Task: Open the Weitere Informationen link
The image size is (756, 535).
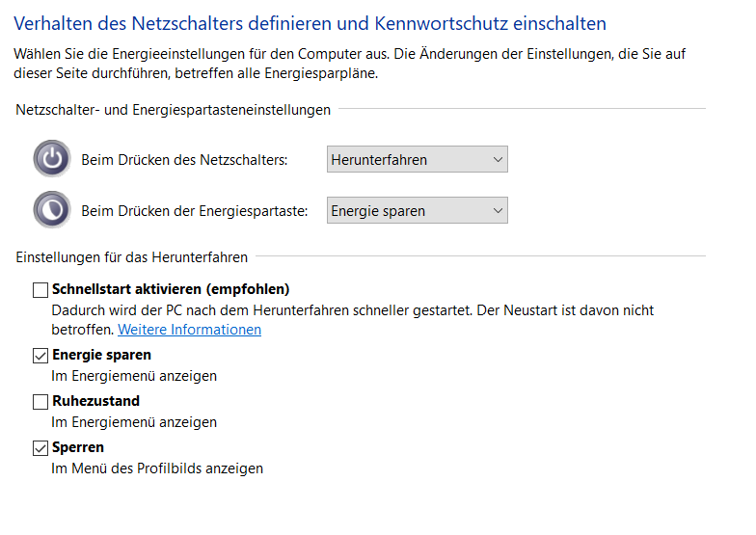Action: (189, 330)
